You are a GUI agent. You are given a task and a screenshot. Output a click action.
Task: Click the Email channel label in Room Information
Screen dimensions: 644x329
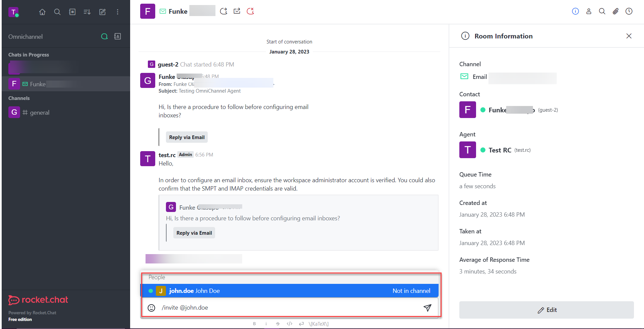pyautogui.click(x=480, y=77)
